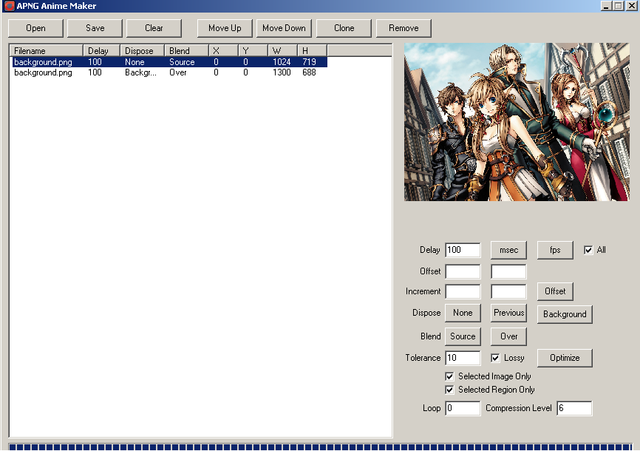Click the Blend column header
640x451 pixels.
[x=187, y=51]
